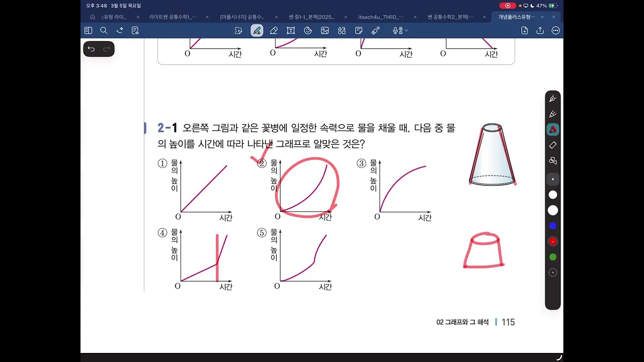Select fountain pen in side toolbar
644x362 pixels.
click(x=553, y=99)
